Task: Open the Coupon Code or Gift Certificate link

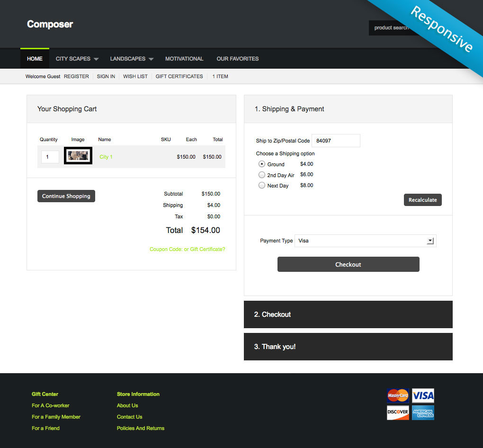Action: 188,249
